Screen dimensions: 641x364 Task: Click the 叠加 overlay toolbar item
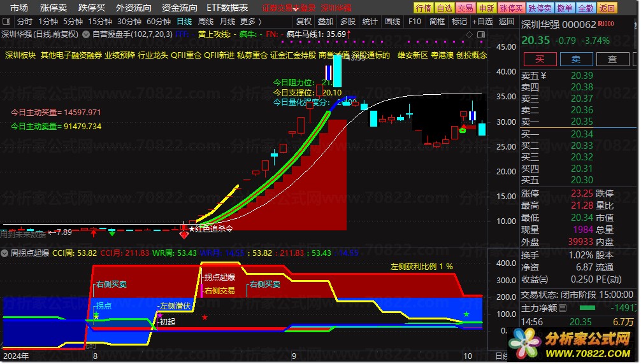click(x=326, y=21)
